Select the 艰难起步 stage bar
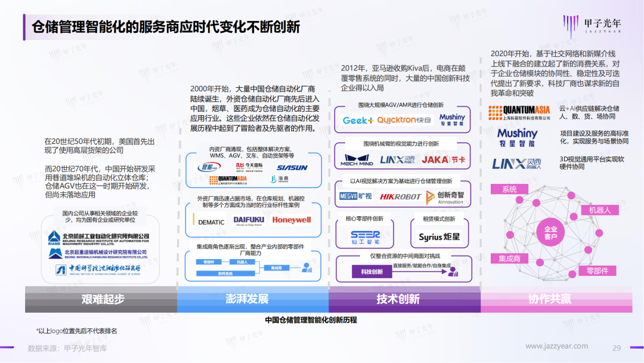The width and height of the screenshot is (644, 363). [x=101, y=299]
